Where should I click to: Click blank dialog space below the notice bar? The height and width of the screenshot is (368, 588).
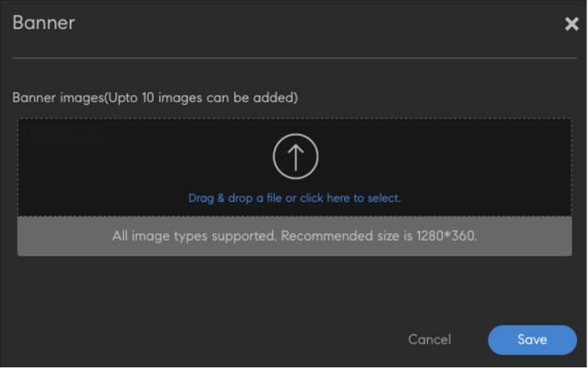[x=294, y=289]
